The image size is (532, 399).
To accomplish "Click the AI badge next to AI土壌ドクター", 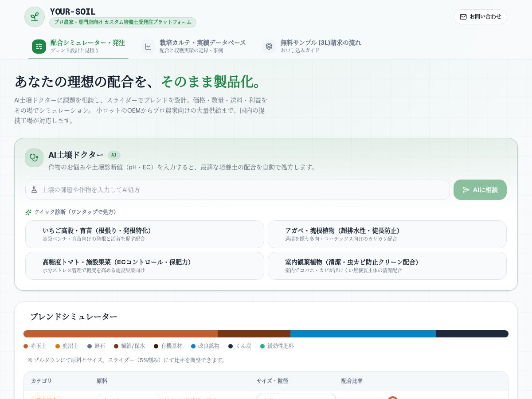I will tap(114, 155).
